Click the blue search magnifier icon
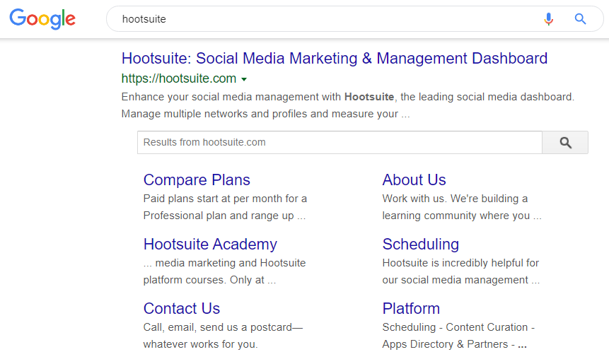This screenshot has width=609, height=364. (x=580, y=18)
